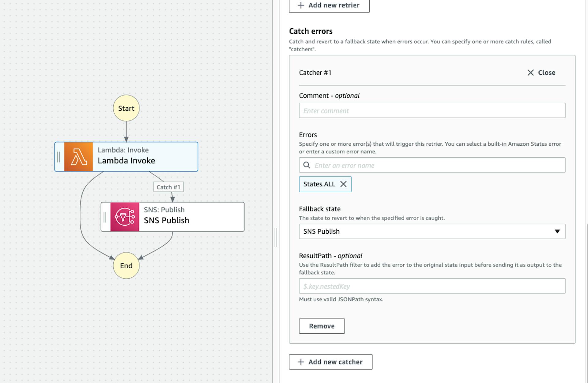Click the Add new retrier button
The image size is (588, 383).
point(329,6)
